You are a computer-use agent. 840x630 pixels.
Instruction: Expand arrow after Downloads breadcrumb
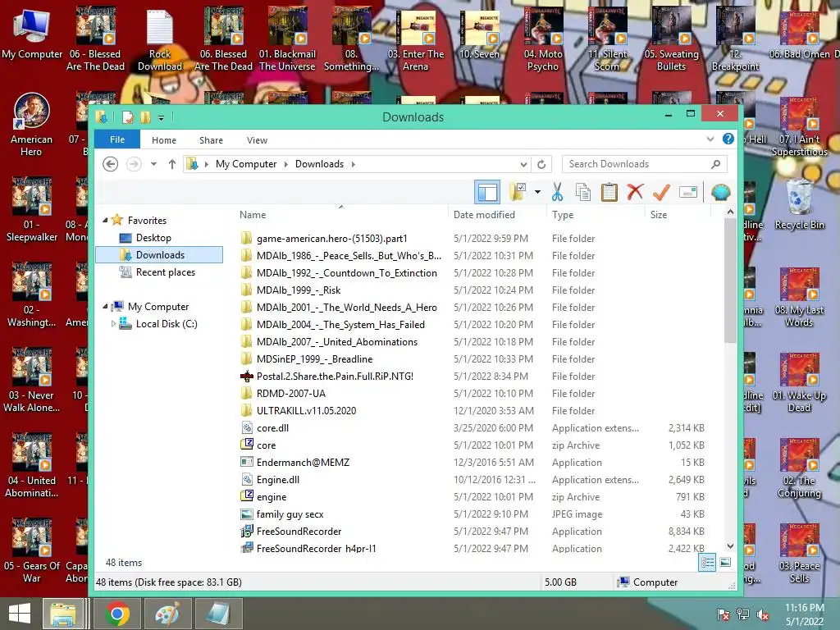(x=353, y=164)
